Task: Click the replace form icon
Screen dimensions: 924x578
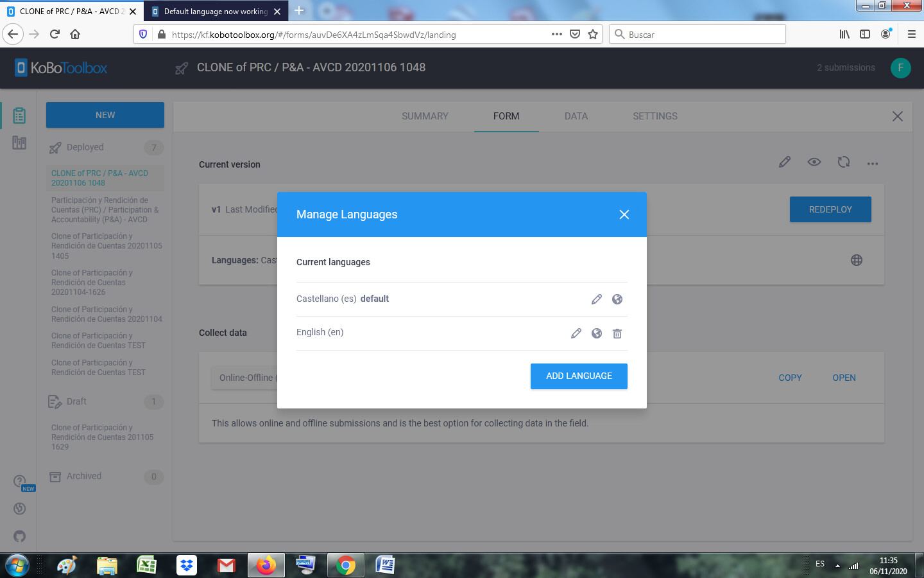Action: coord(843,162)
